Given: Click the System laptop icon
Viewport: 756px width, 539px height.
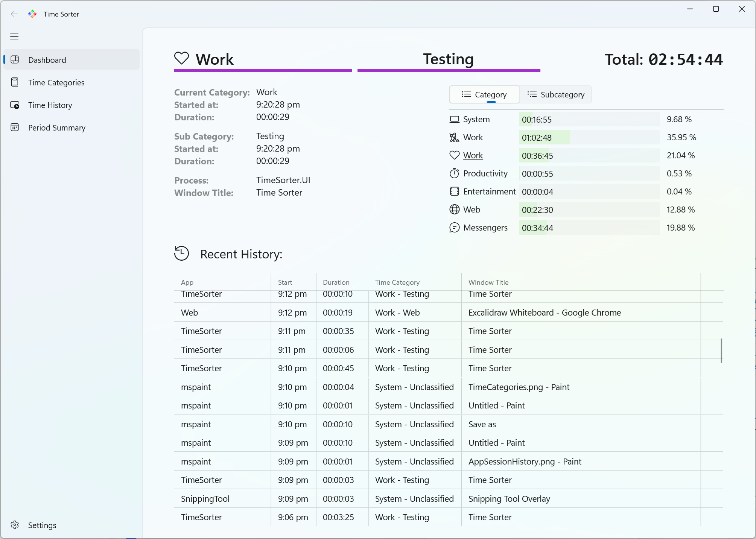Looking at the screenshot, I should click(x=454, y=119).
